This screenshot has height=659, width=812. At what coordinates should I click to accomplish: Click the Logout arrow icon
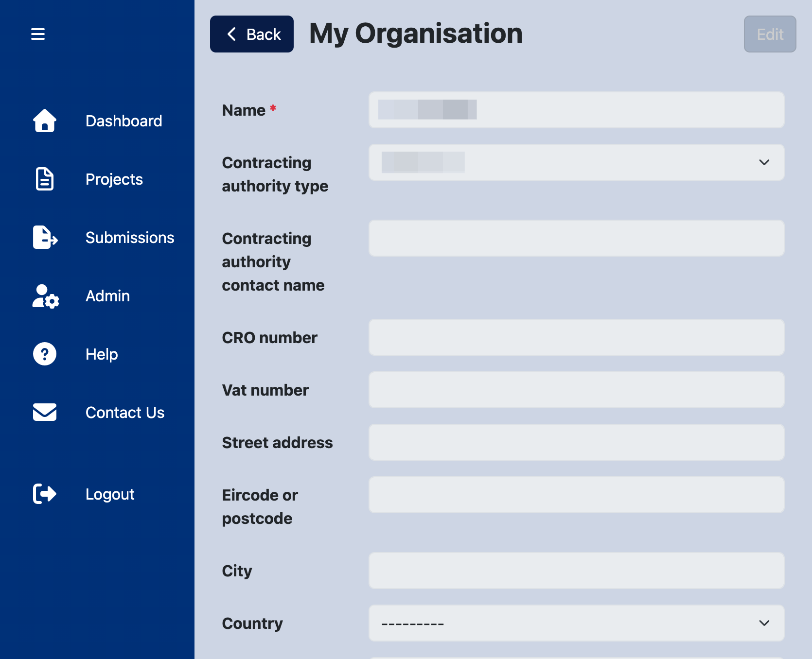click(x=45, y=494)
